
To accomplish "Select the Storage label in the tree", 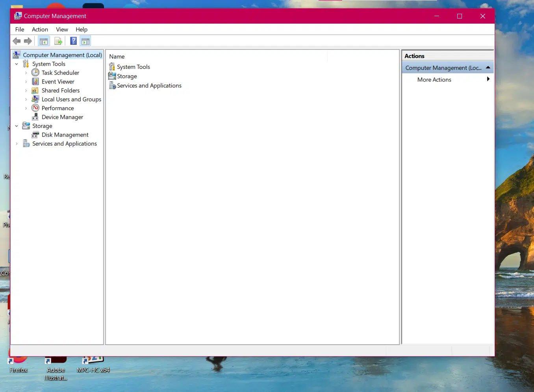I will 42,126.
